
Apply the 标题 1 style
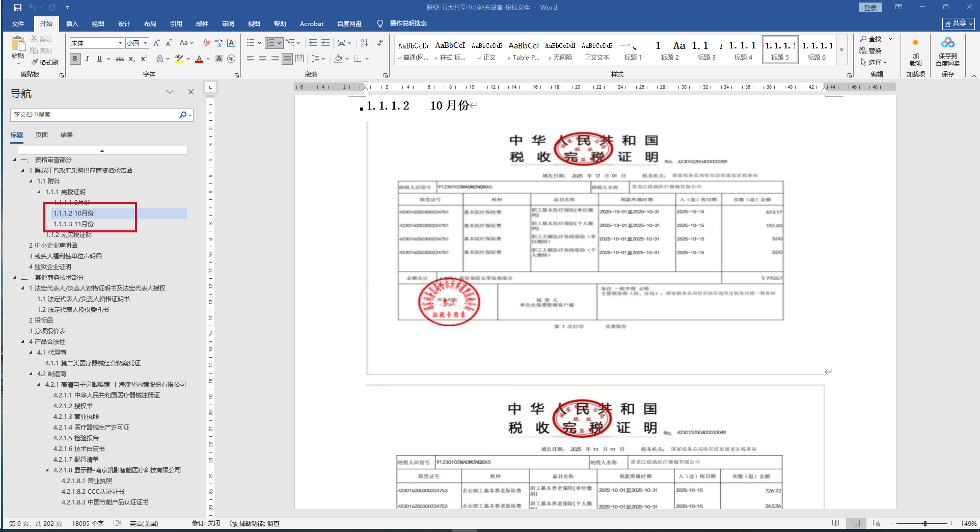tap(633, 50)
